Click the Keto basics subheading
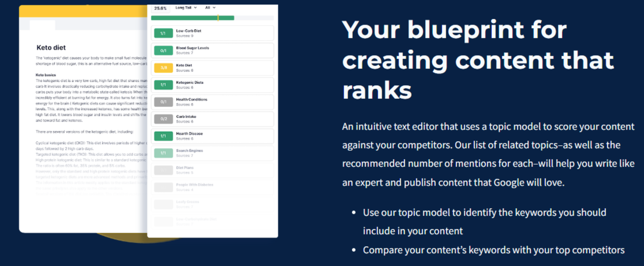The image size is (644, 266). (x=46, y=75)
